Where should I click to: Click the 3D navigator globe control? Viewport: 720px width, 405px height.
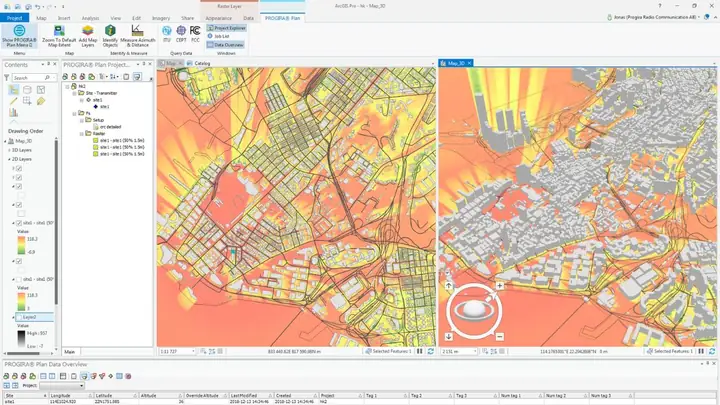(x=473, y=311)
